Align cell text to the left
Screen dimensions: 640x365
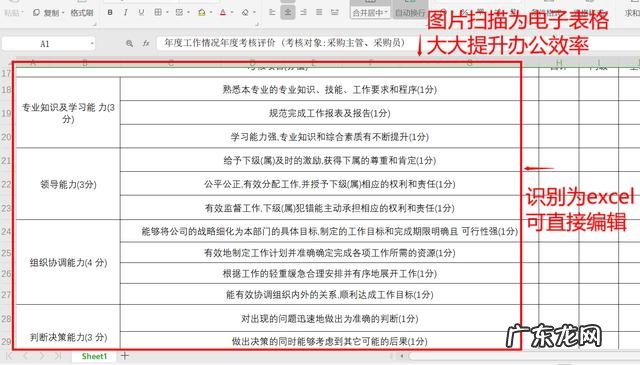click(272, 13)
